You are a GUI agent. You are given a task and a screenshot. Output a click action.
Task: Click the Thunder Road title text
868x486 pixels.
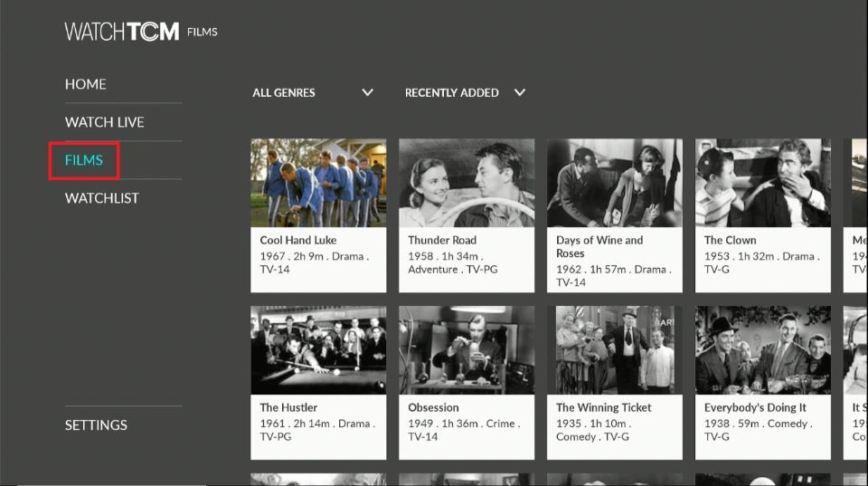(x=442, y=240)
